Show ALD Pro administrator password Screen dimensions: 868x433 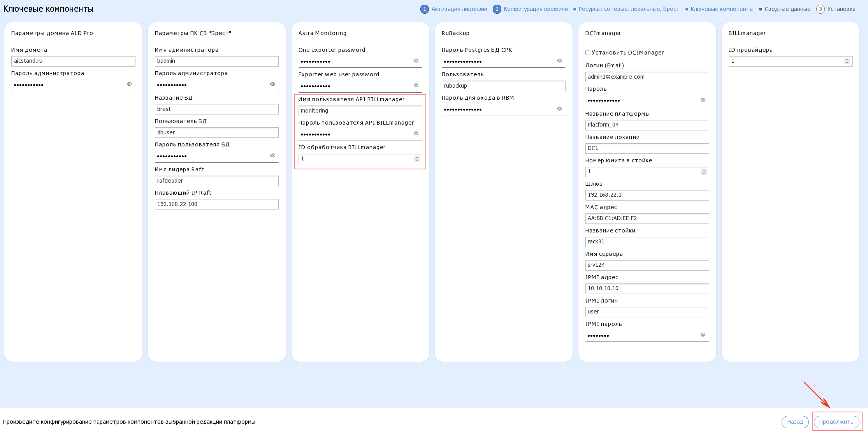point(129,84)
